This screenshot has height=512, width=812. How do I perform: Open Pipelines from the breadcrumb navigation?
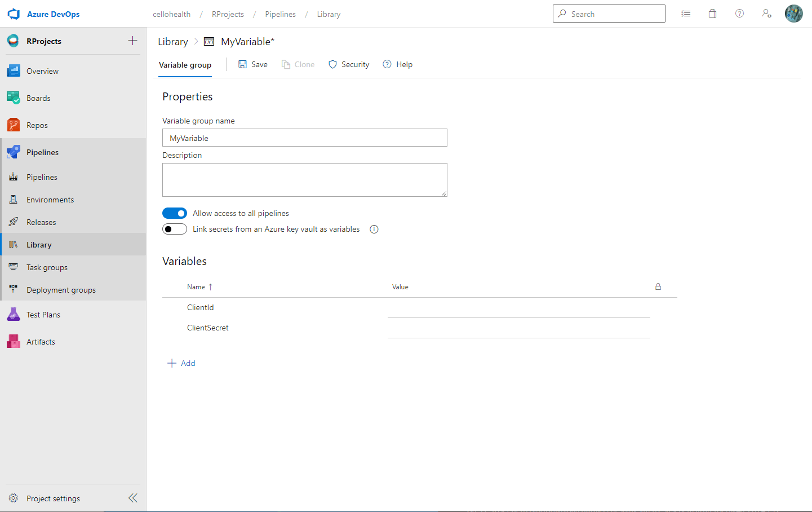(x=280, y=14)
